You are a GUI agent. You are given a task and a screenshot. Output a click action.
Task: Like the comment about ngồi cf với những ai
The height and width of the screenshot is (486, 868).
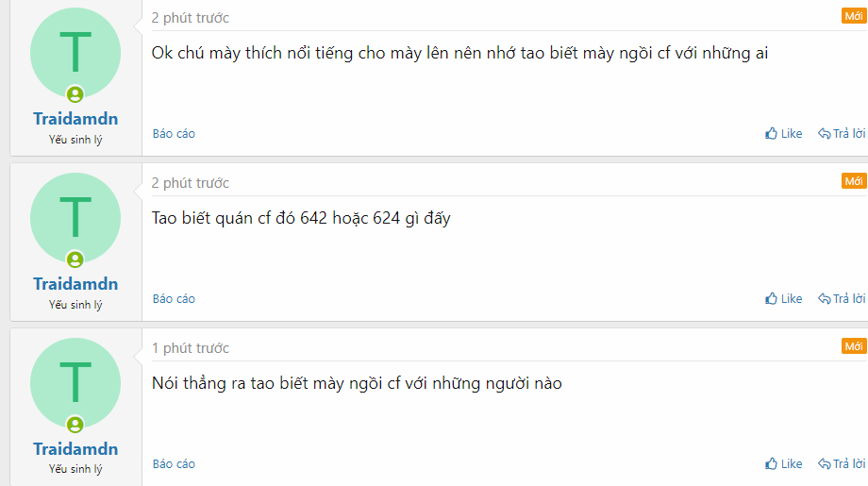click(783, 133)
